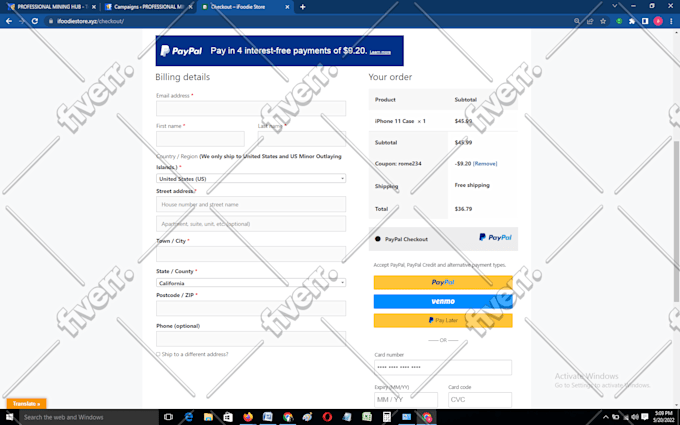Choose the Pay Later button

click(443, 320)
